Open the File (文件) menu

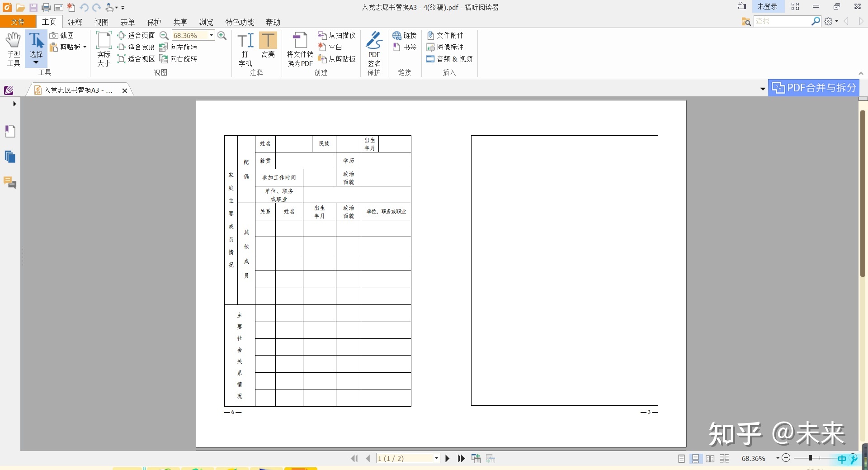(18, 22)
